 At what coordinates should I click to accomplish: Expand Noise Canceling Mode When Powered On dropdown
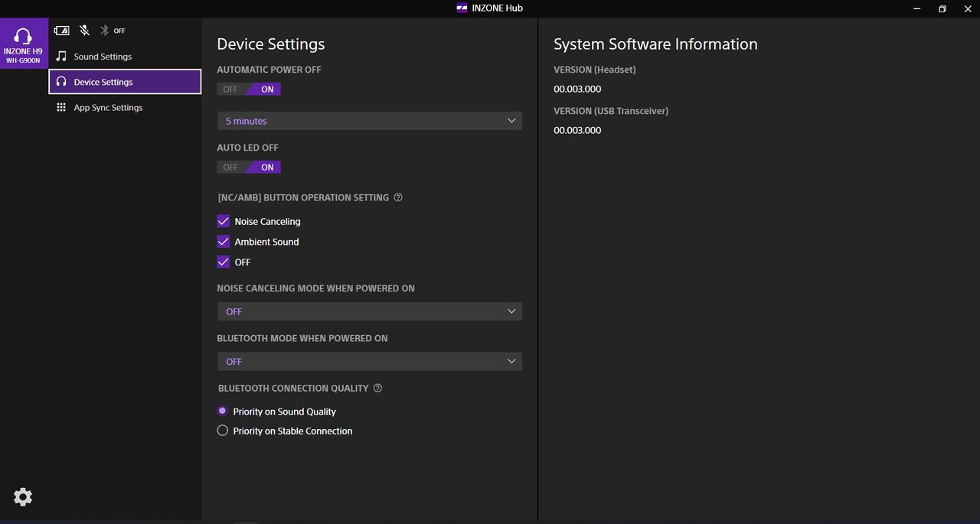[370, 311]
